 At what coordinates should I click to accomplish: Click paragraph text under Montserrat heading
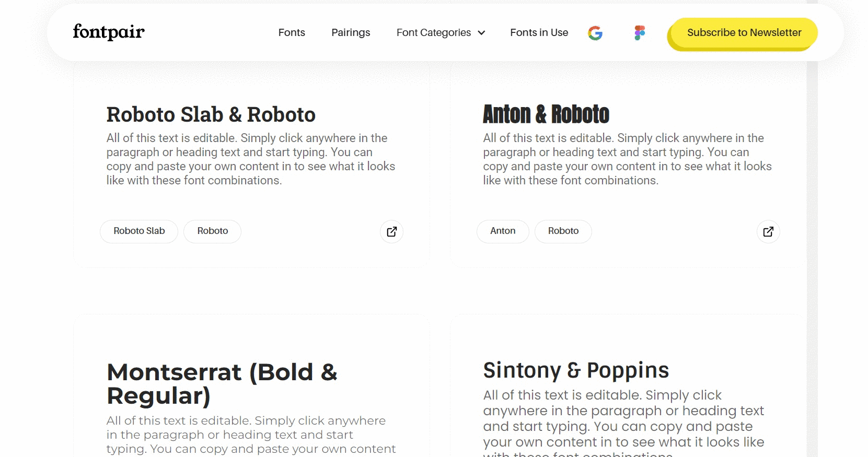(x=251, y=435)
